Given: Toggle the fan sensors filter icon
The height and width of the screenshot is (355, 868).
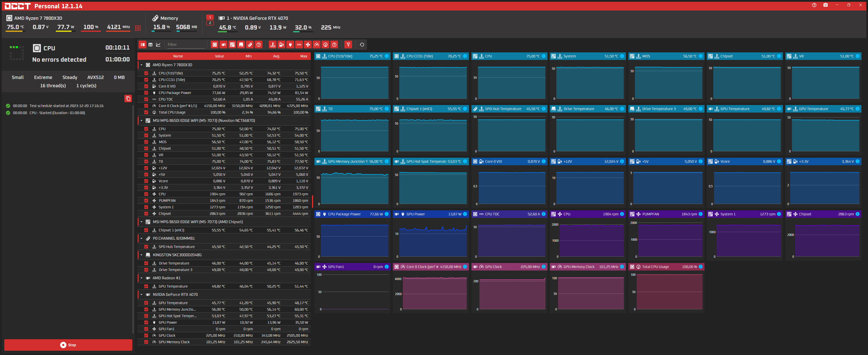Looking at the screenshot, I should 308,44.
